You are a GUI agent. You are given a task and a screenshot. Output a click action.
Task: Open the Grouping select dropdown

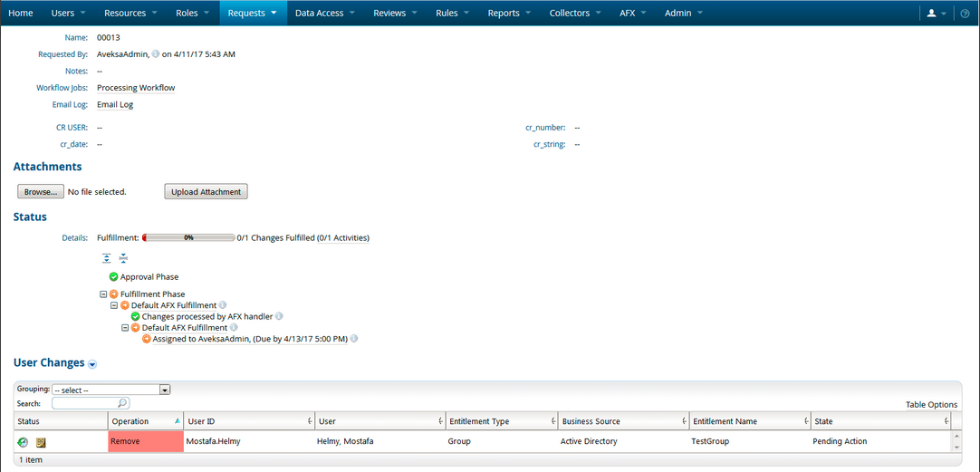click(x=111, y=390)
